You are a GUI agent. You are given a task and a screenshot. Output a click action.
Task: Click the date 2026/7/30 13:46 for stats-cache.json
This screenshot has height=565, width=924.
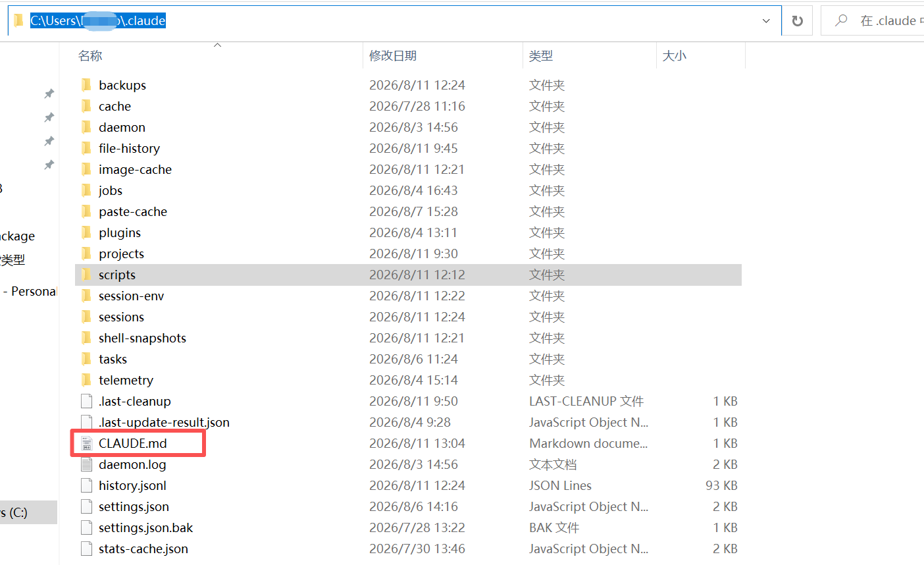click(x=417, y=549)
